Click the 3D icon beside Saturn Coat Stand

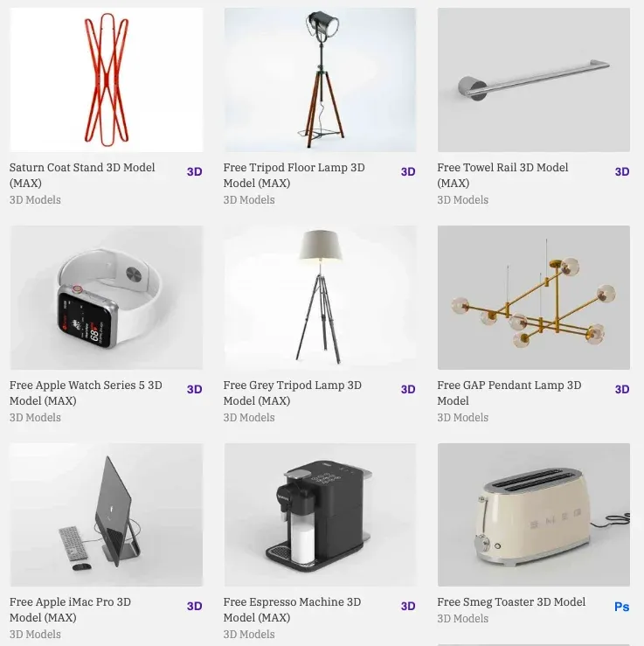click(194, 172)
